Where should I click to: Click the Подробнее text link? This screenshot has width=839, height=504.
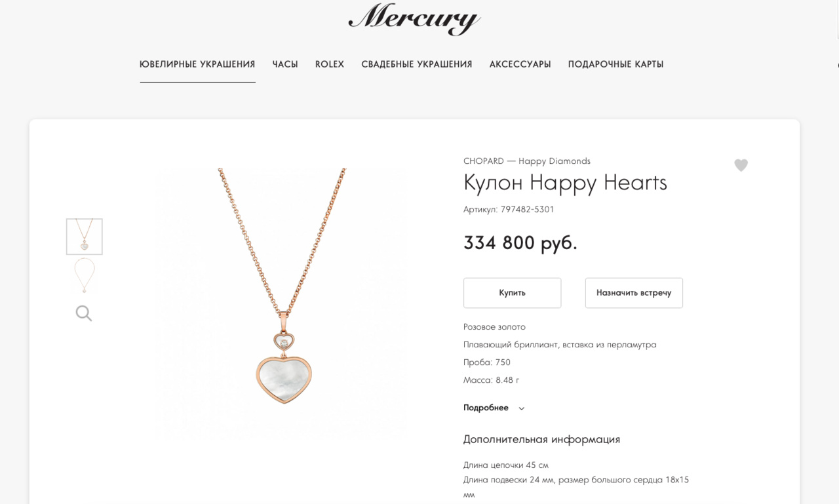[x=486, y=408]
